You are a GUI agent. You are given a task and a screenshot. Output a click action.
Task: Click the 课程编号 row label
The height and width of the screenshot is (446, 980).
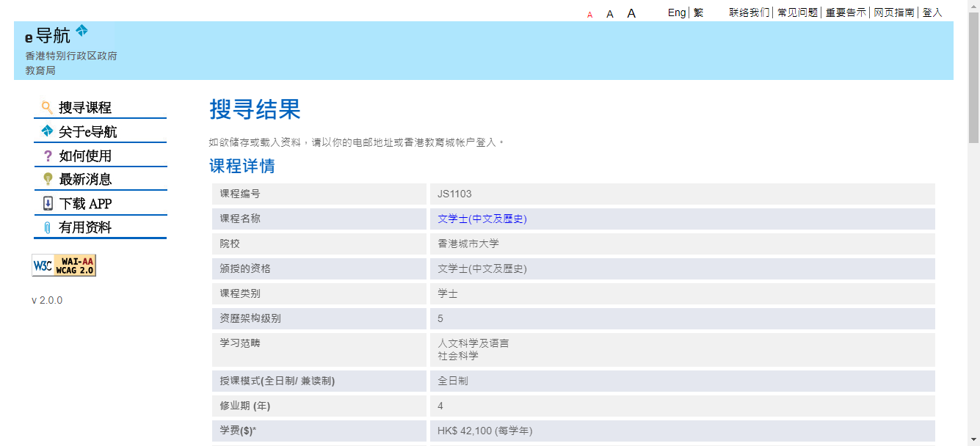(x=240, y=194)
